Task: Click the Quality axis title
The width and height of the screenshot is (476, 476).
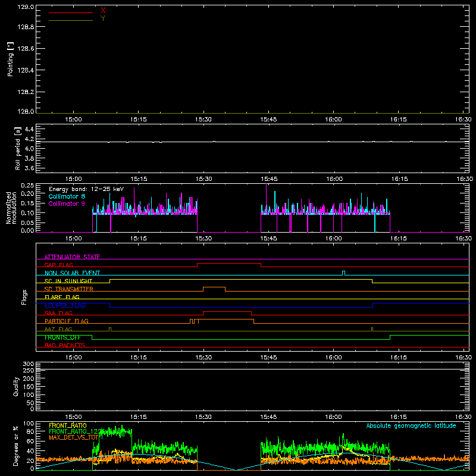Action: (16, 386)
